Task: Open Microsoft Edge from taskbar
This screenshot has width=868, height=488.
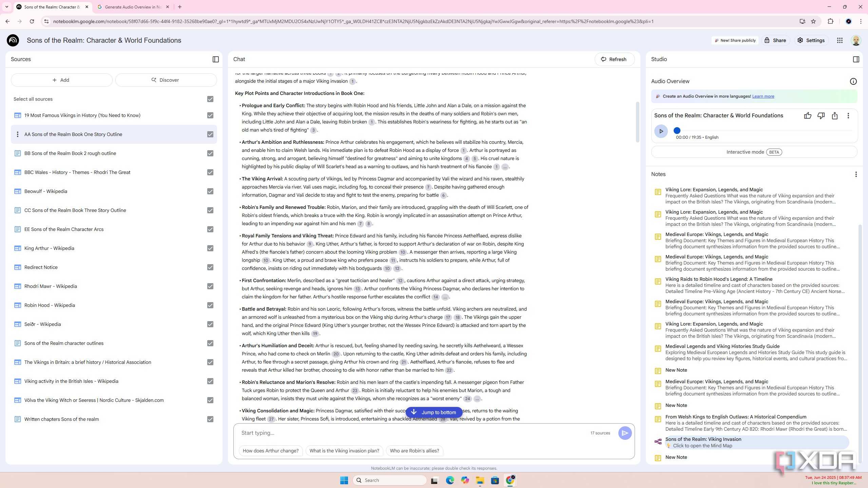Action: [x=450, y=480]
